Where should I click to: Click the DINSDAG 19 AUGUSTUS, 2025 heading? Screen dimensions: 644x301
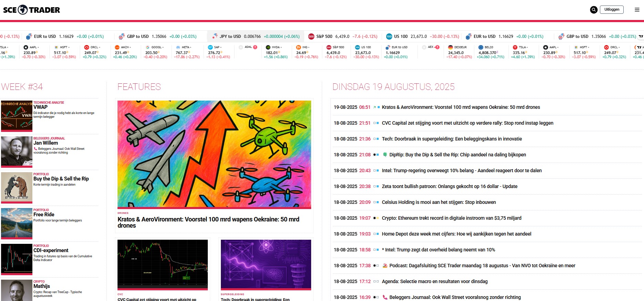[393, 87]
